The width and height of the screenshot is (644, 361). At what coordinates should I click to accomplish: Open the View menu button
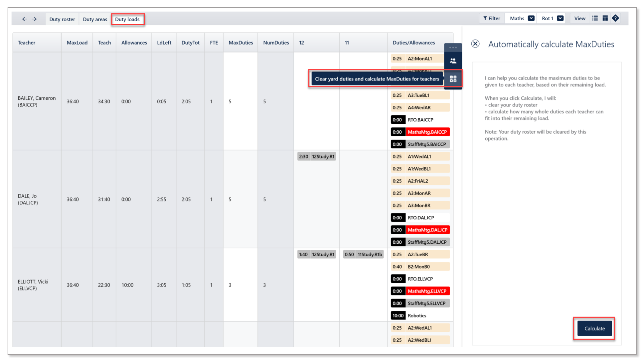pos(580,18)
